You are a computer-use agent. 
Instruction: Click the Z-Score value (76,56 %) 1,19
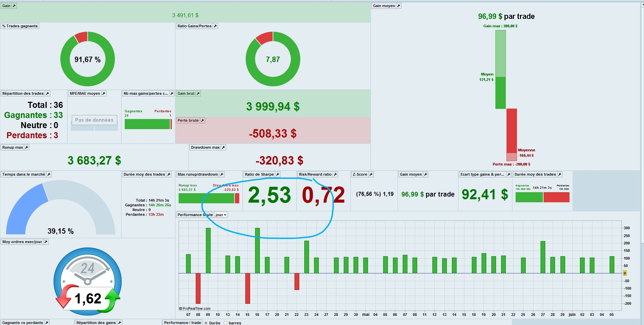coord(375,194)
